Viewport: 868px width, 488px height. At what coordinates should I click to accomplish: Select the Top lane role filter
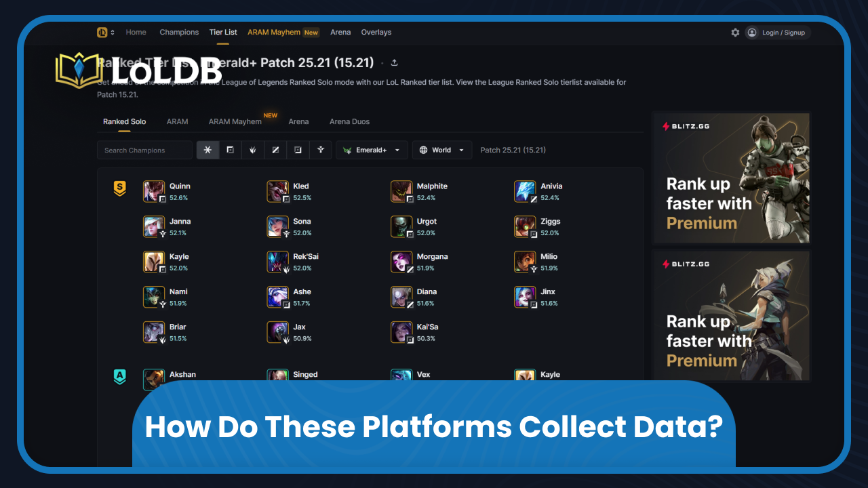230,150
